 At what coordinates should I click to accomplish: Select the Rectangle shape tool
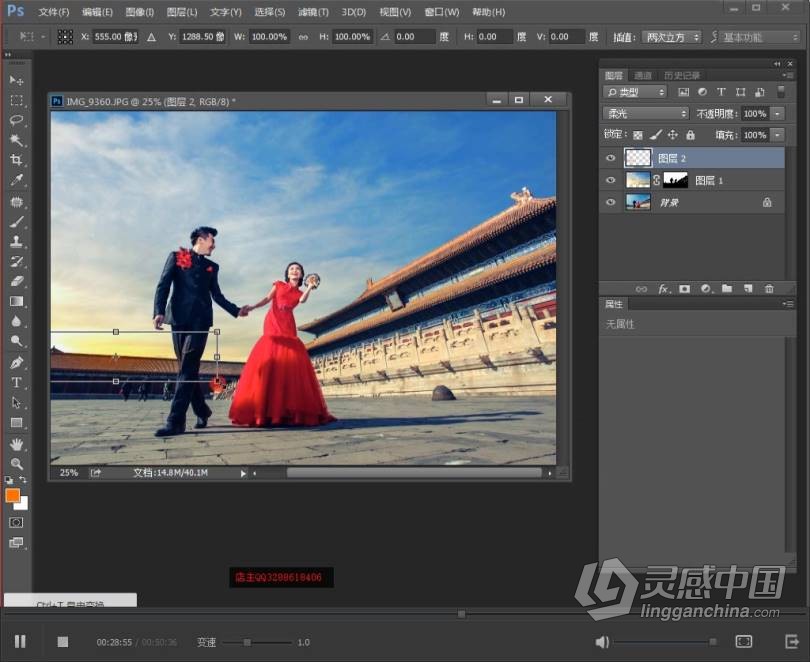(17, 423)
